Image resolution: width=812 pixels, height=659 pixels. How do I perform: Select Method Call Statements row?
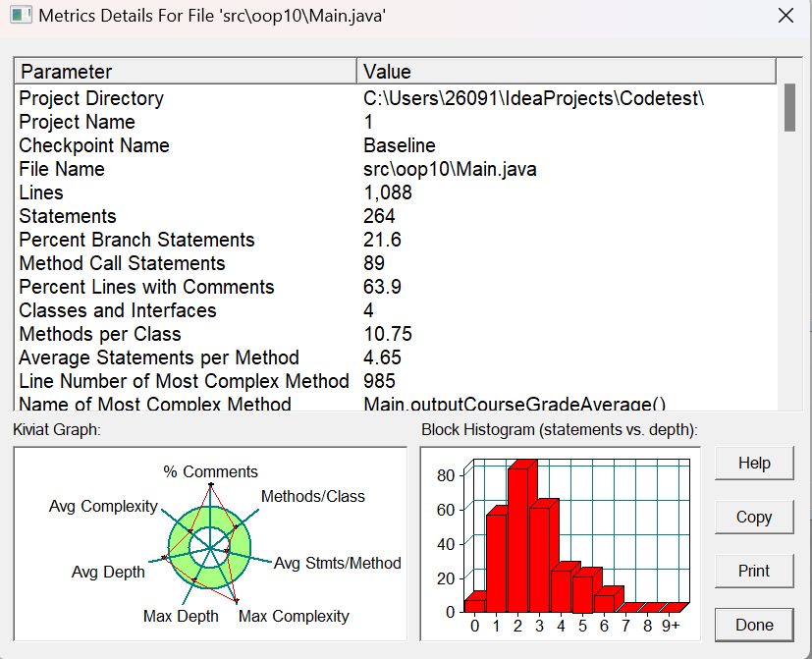(396, 264)
